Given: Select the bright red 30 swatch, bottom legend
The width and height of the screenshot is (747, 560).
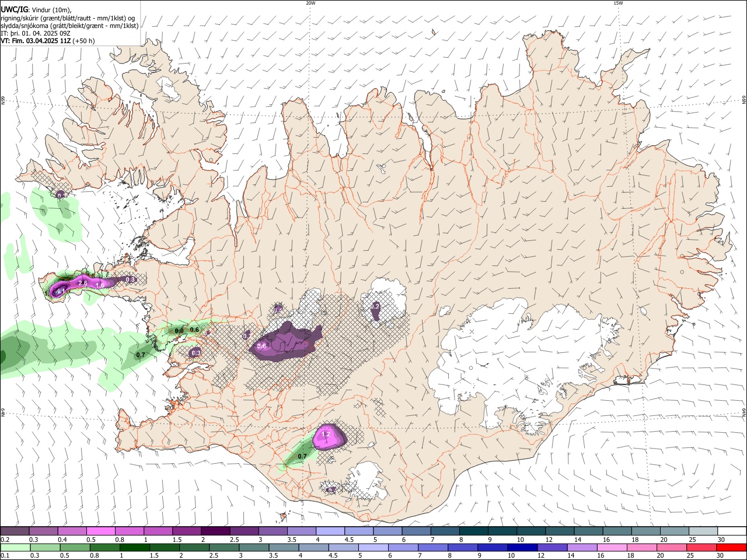Looking at the screenshot, I should click(731, 547).
